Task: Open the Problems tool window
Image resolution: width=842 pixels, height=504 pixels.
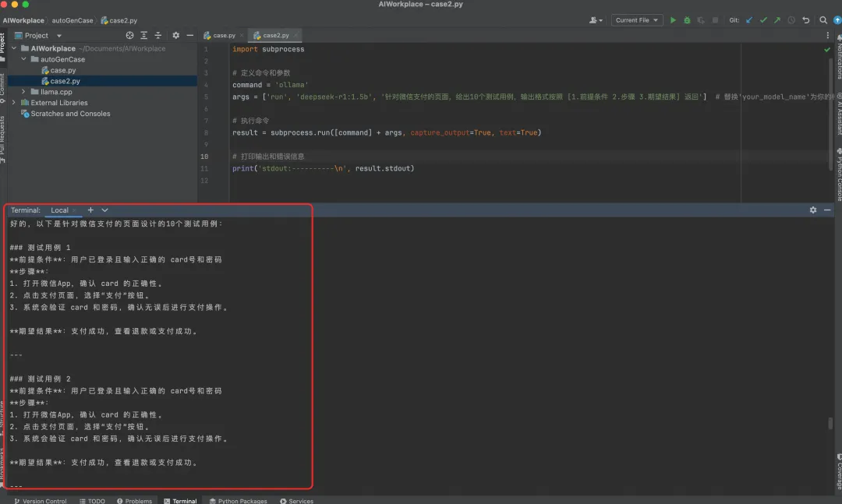Action: [134, 501]
